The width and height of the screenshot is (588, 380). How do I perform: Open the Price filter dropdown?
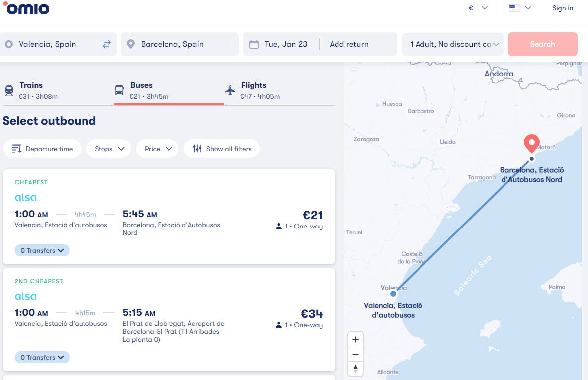pos(157,148)
